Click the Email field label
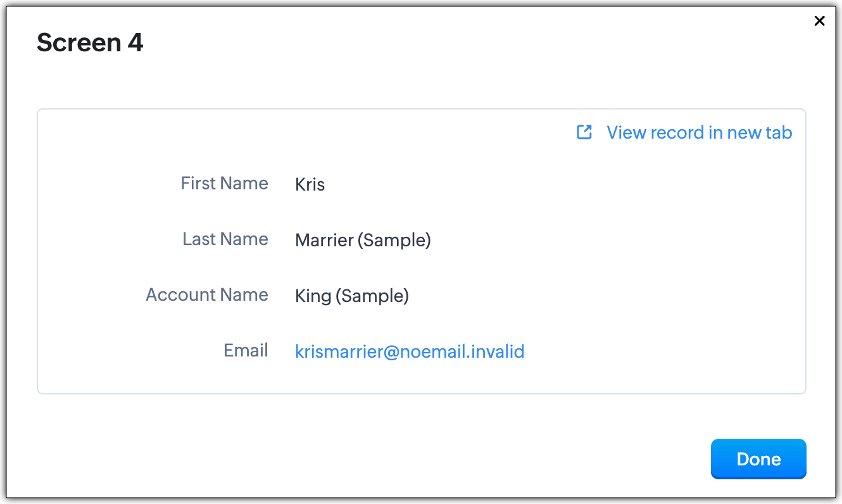 tap(246, 351)
